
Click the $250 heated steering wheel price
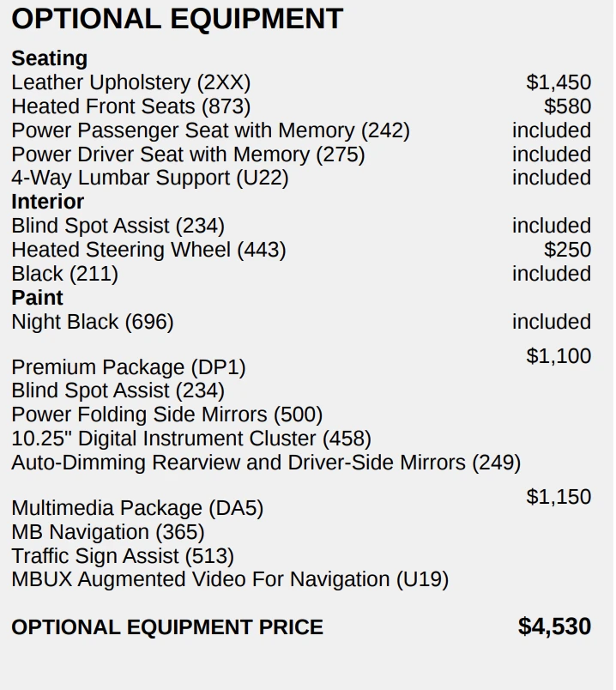[x=567, y=250]
